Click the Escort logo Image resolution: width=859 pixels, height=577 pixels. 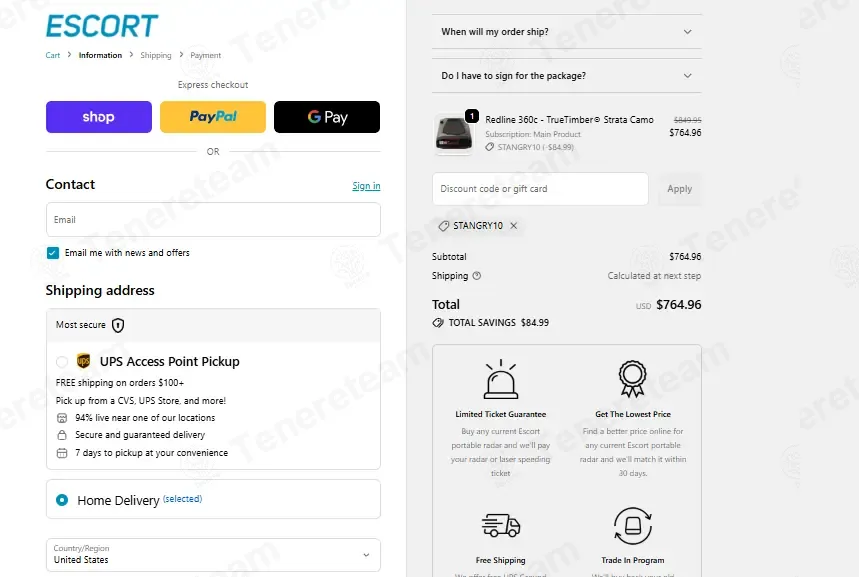102,26
